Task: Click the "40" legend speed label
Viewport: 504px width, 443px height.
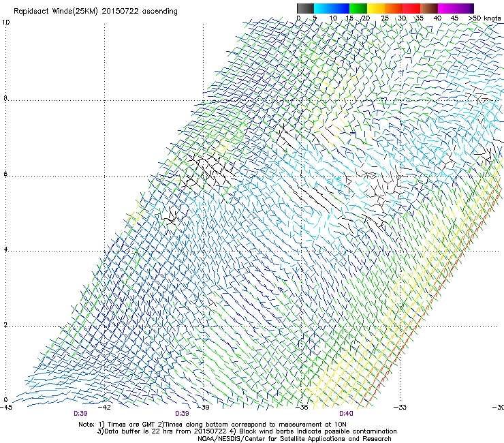Action: coord(437,18)
